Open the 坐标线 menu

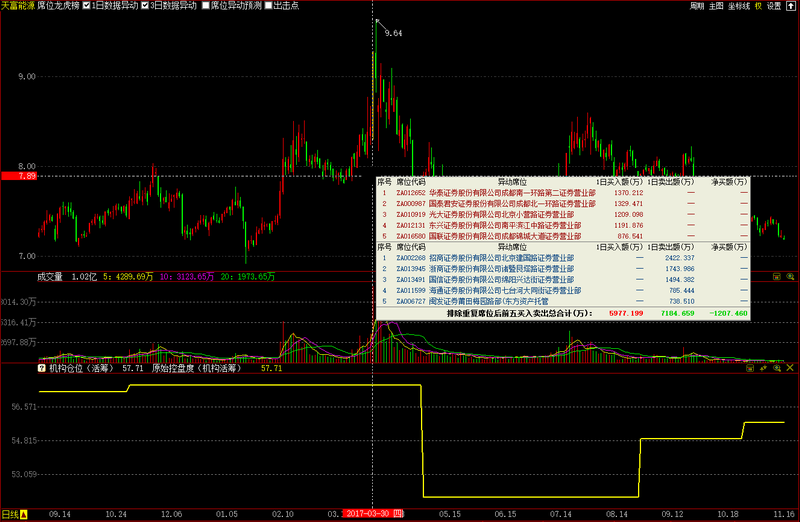point(739,6)
